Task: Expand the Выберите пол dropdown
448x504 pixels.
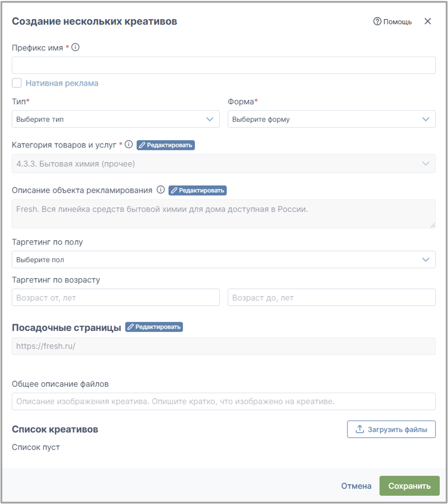Action: click(223, 259)
